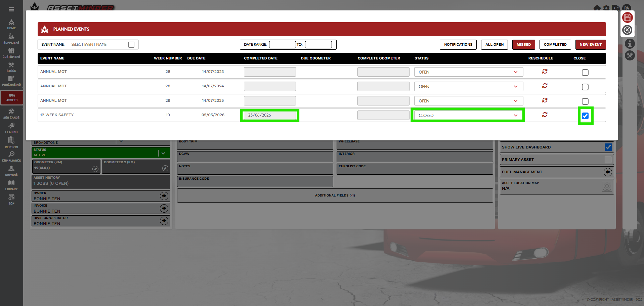
Task: Open the Owner arrow button
Action: click(x=164, y=196)
